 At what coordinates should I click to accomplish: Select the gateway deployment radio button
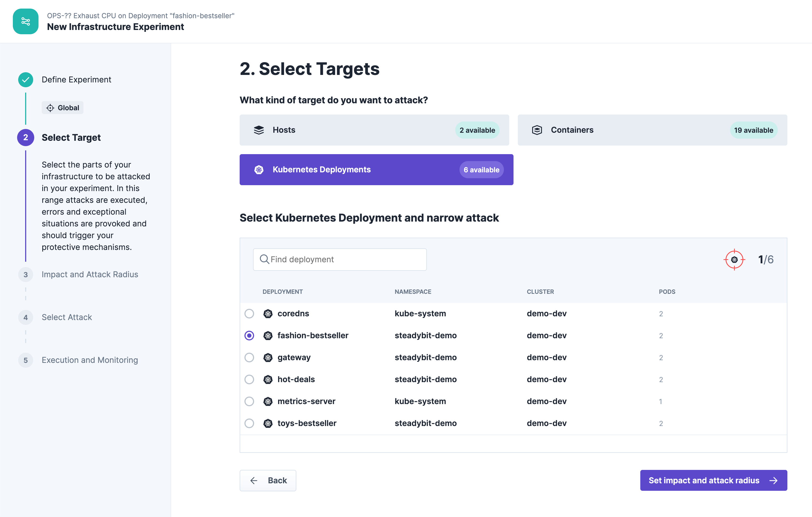coord(249,358)
